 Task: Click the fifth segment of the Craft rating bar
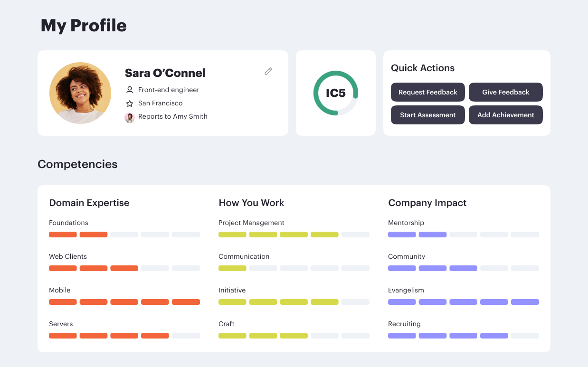[355, 335]
